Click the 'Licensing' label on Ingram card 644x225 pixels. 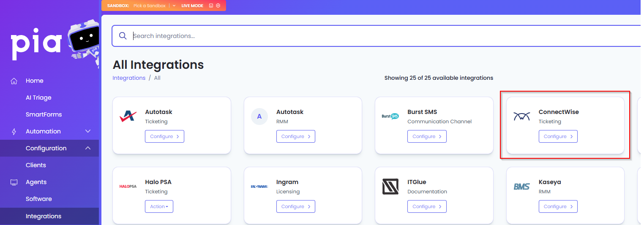(x=288, y=192)
